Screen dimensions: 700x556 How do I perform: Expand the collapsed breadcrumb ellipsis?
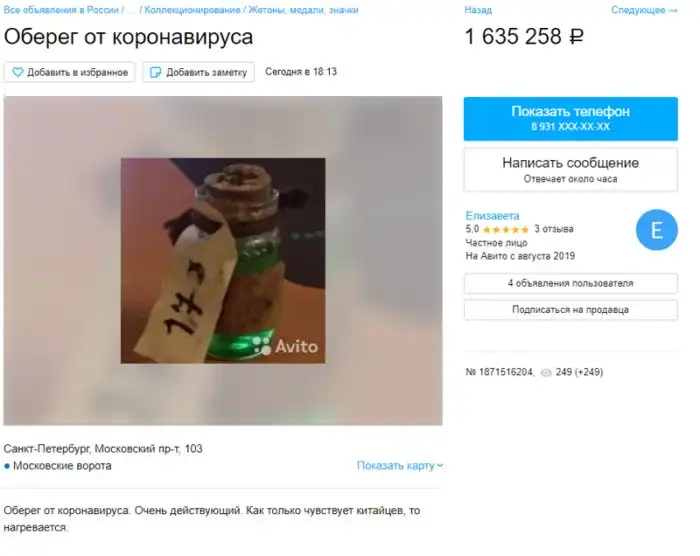point(130,10)
